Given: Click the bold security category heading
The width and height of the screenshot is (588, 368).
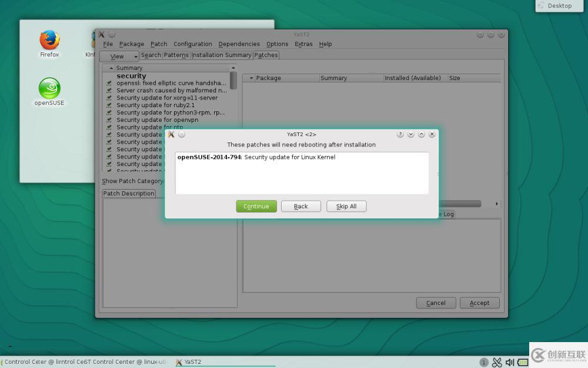Looking at the screenshot, I should 131,76.
